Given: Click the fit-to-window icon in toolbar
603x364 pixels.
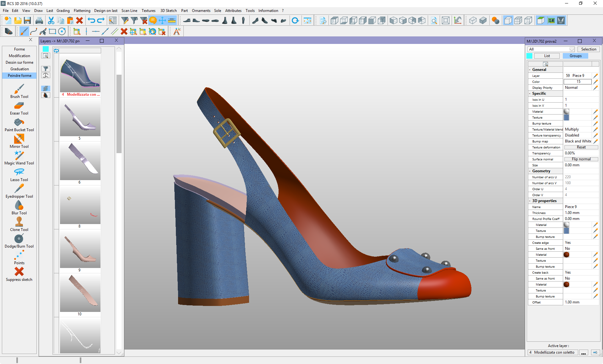Looking at the screenshot, I should click(x=445, y=21).
